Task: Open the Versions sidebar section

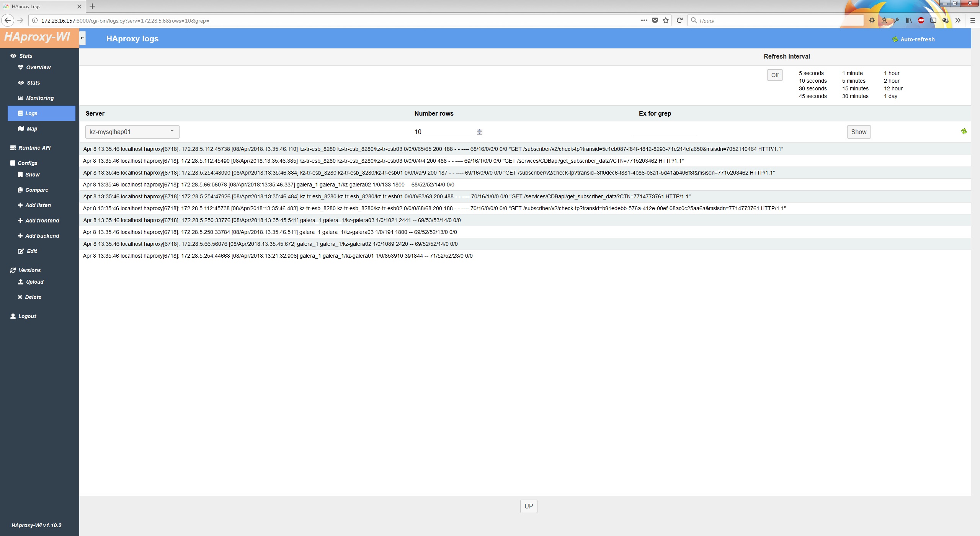Action: 26,270
